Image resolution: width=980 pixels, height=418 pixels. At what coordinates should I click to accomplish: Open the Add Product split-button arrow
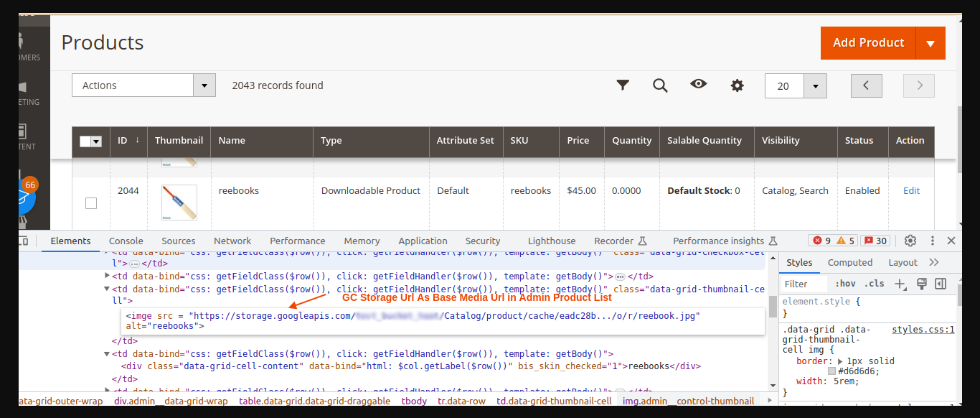point(930,42)
